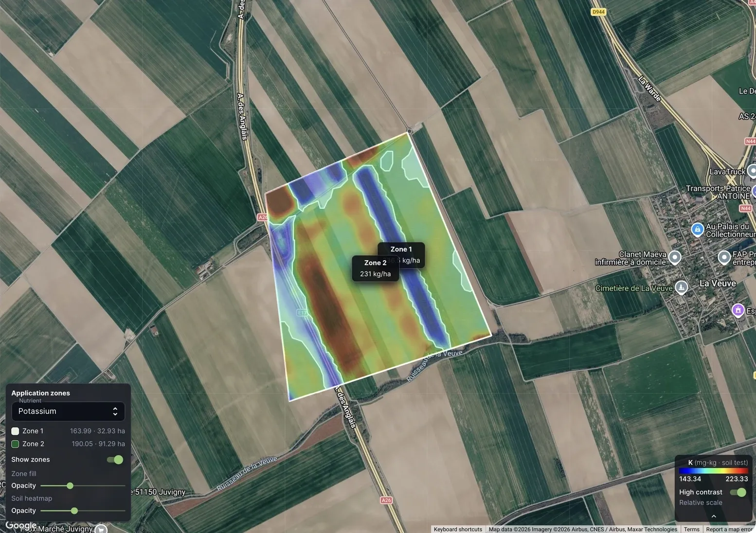Adjust the Soil heatmap Opacity slider handle
756x533 pixels.
(x=74, y=511)
